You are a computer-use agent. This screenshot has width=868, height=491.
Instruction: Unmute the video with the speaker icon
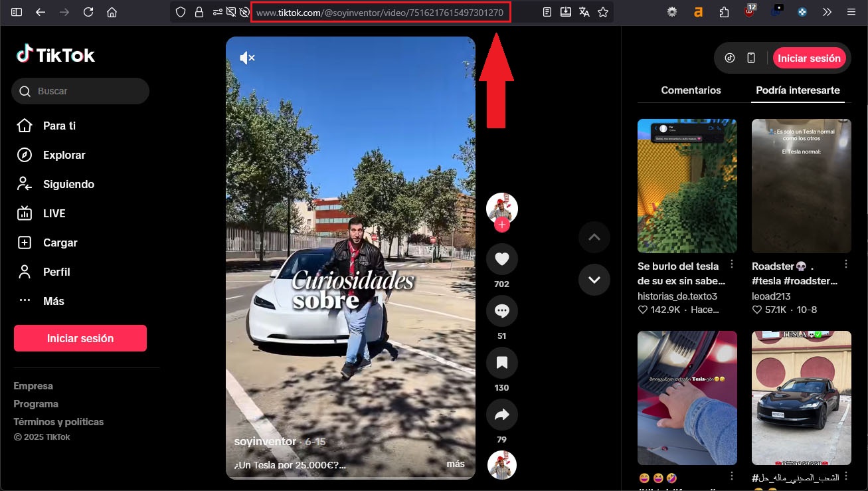247,58
